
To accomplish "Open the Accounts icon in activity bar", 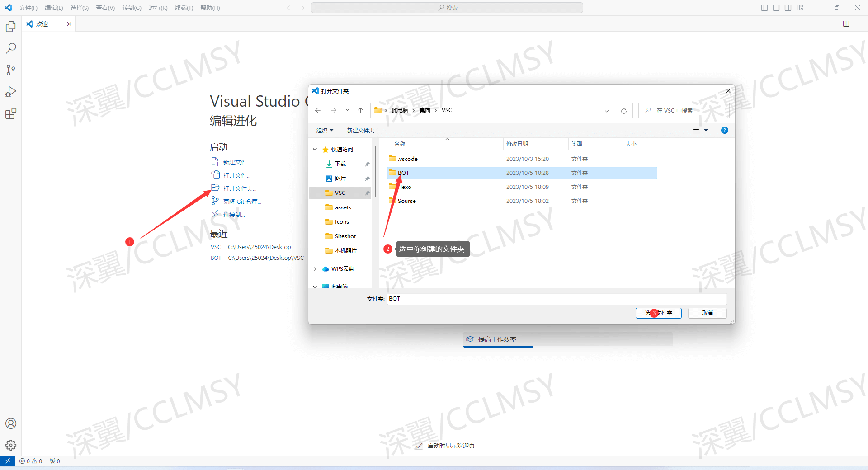I will click(x=11, y=423).
